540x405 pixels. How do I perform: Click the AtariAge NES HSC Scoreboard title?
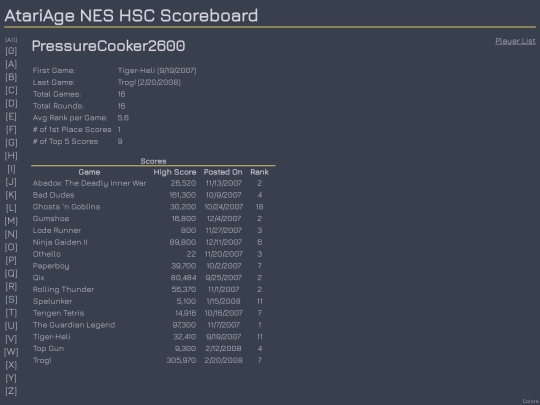pyautogui.click(x=131, y=15)
